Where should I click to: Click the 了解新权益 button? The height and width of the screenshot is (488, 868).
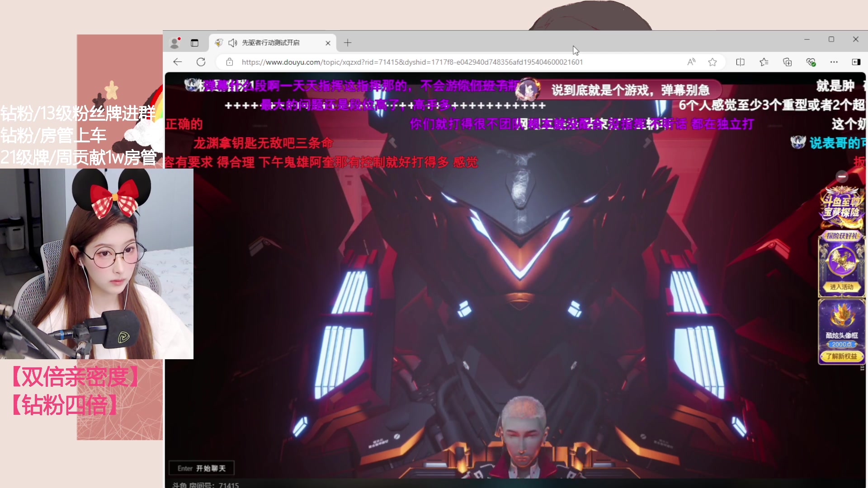coord(841,357)
